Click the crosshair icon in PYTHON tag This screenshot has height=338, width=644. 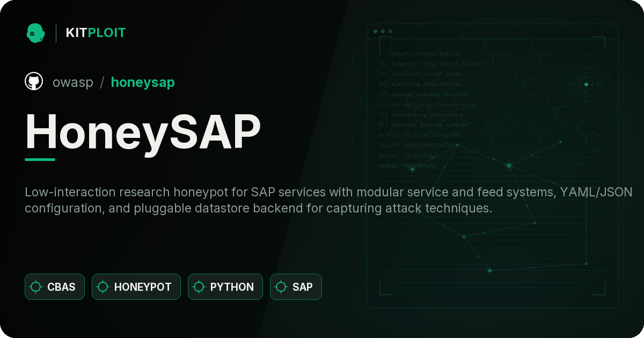[x=199, y=287]
